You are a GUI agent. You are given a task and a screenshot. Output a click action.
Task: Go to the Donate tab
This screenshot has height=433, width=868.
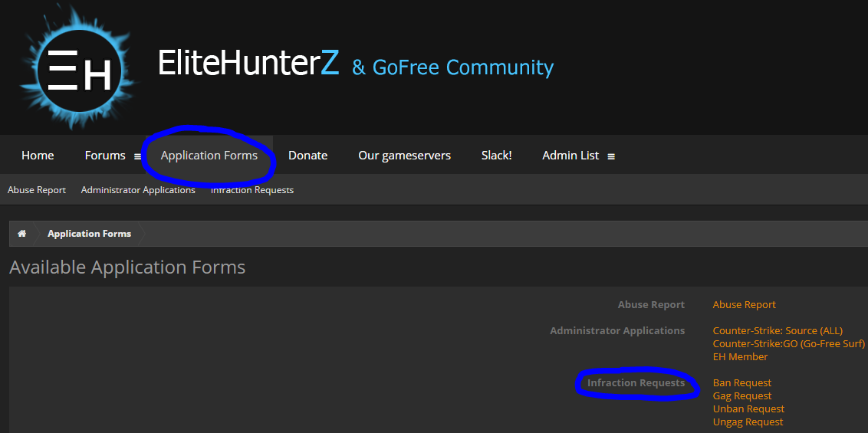(307, 156)
